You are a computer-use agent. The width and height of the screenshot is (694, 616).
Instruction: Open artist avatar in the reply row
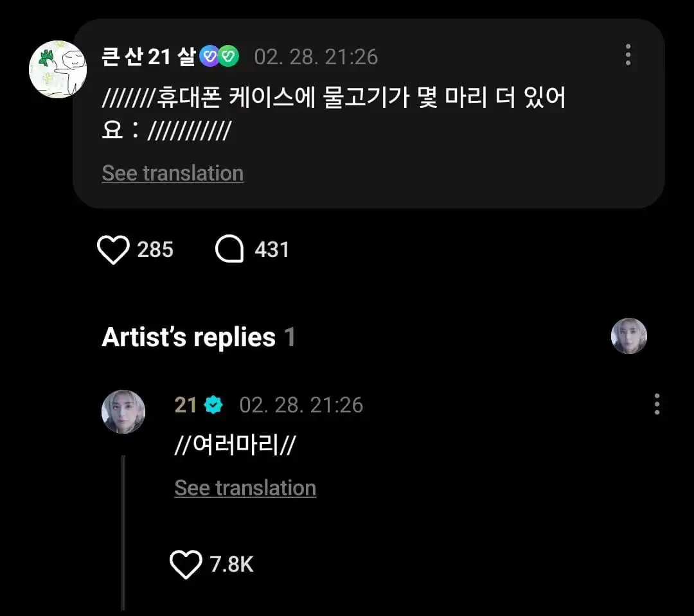[x=123, y=412]
